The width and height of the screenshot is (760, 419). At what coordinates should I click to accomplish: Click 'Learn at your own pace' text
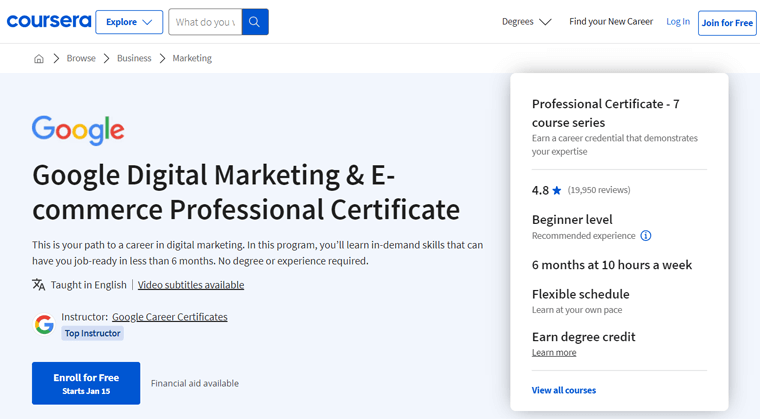(577, 310)
